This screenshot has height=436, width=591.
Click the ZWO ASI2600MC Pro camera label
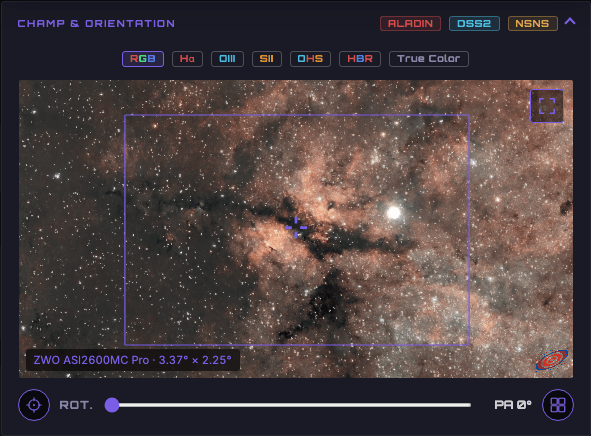coord(133,360)
